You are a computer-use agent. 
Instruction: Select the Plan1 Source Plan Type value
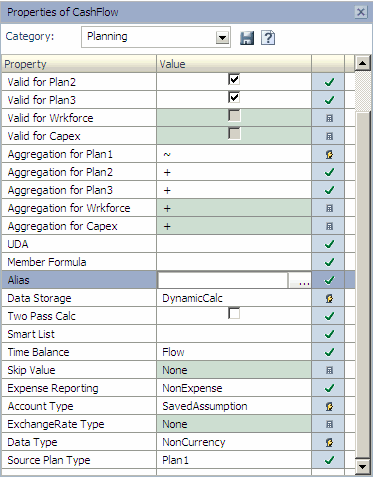175,460
